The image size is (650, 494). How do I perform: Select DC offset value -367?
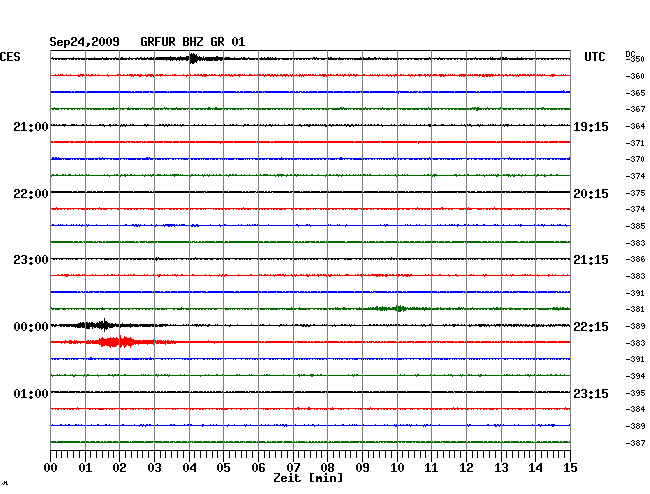635,109
